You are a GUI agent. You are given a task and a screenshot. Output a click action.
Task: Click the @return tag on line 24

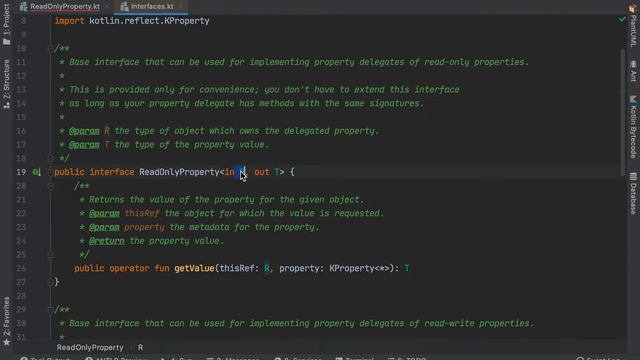tap(107, 241)
